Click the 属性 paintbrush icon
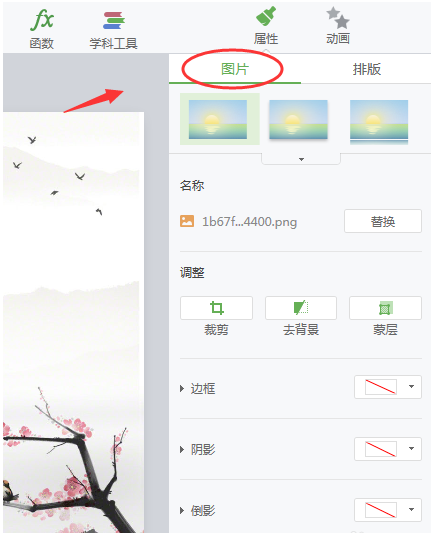The image size is (435, 533). click(266, 16)
